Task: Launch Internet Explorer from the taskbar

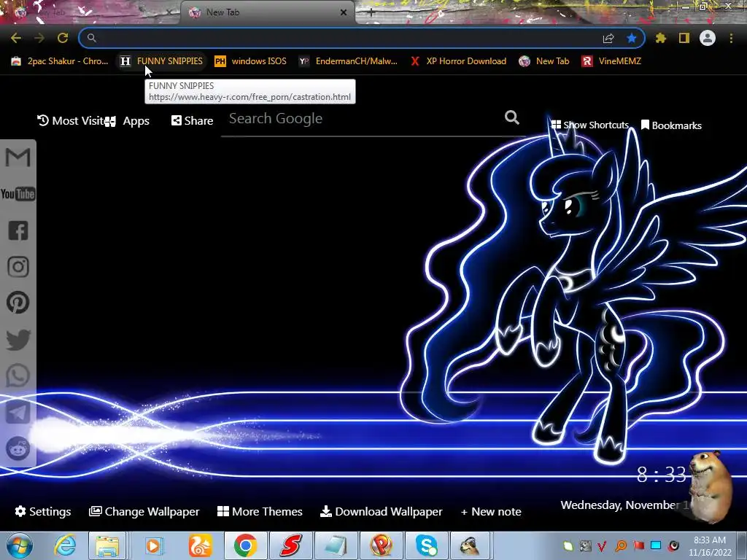Action: click(65, 545)
